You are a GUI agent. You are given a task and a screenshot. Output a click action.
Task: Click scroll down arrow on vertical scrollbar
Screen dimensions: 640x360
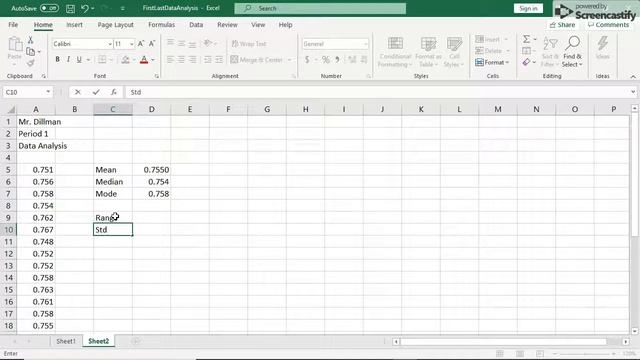[x=634, y=331]
